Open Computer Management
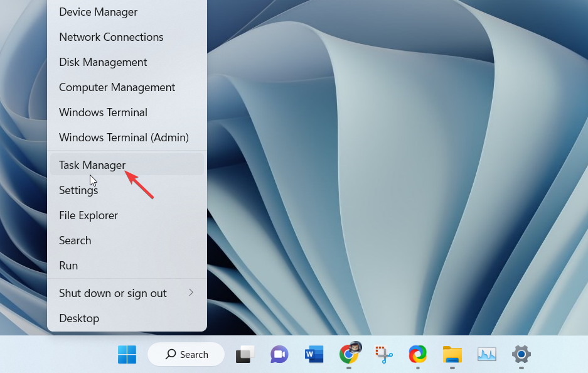 click(127, 87)
